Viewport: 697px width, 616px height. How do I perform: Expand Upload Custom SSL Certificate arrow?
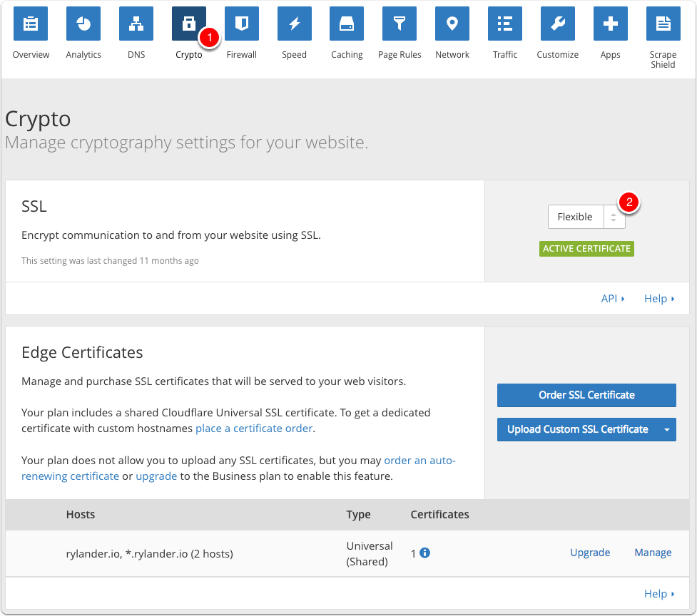[x=667, y=429]
